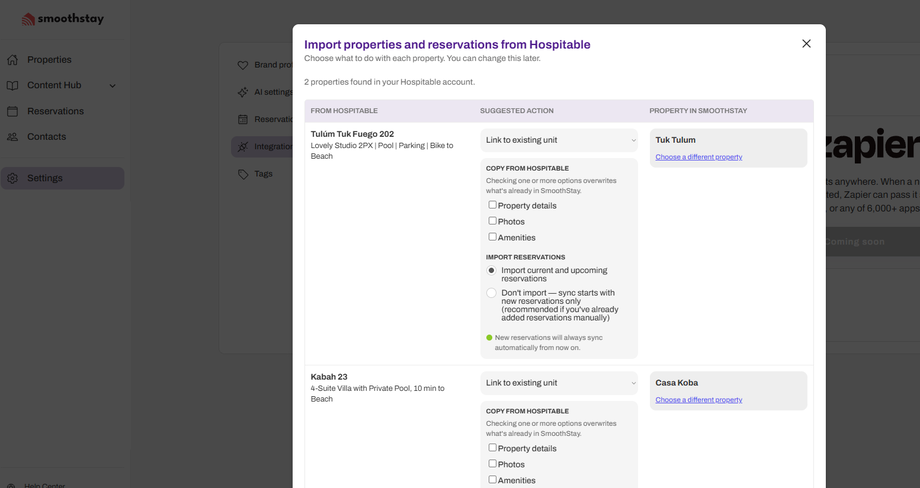Click the Contacts people icon
The height and width of the screenshot is (488, 920).
(x=12, y=137)
